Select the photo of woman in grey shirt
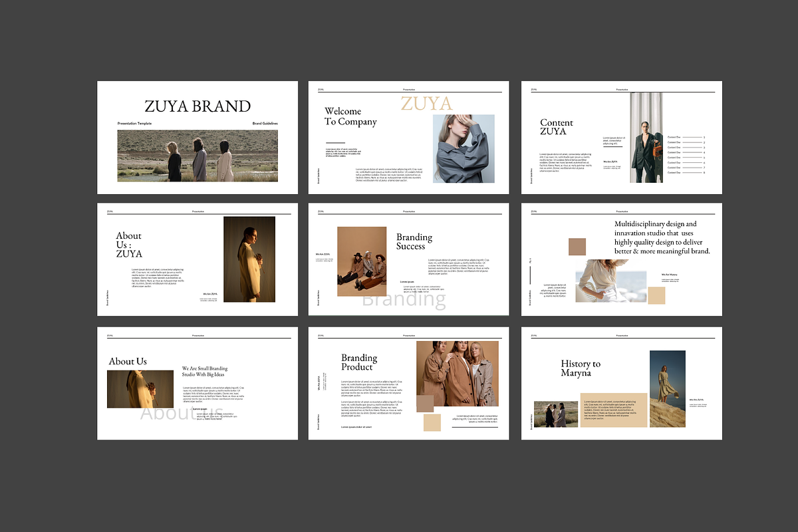Screen dimensions: 798x532 pyautogui.click(x=464, y=148)
